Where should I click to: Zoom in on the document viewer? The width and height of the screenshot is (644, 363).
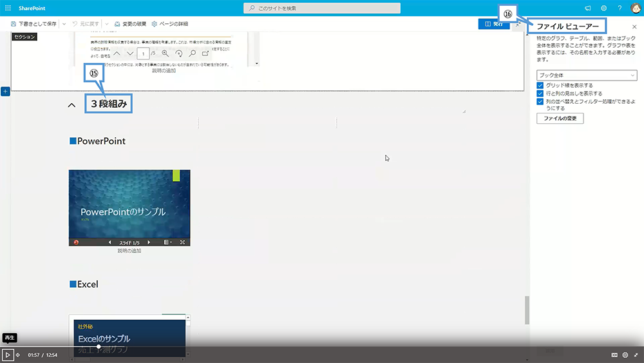point(165,54)
